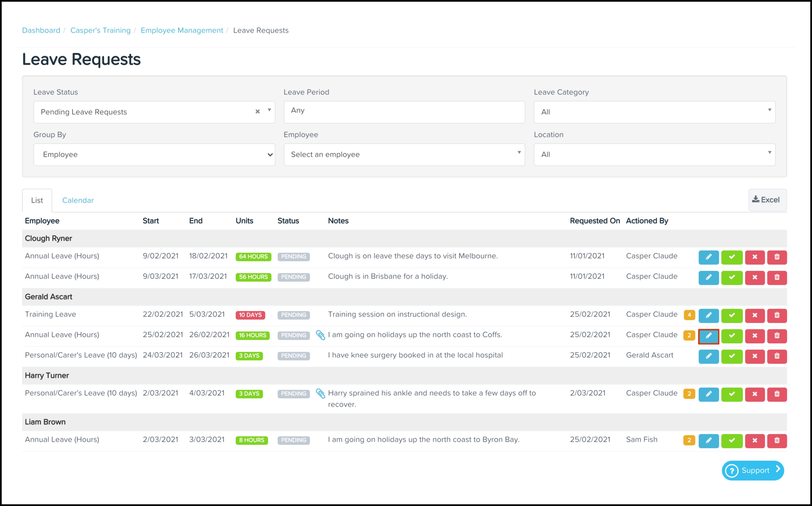Decline Gerald Ascart's Training Leave request
Screen dimensions: 812x506
pyautogui.click(x=754, y=315)
